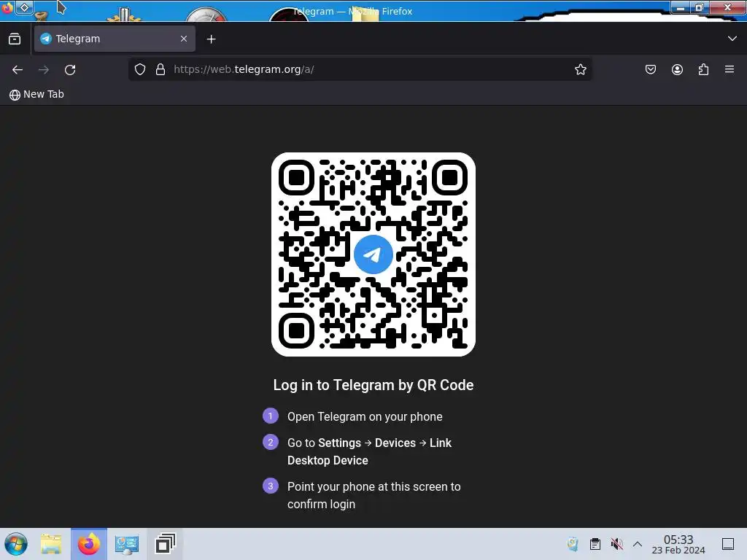Open the system settings taskbar icon

pyautogui.click(x=127, y=544)
